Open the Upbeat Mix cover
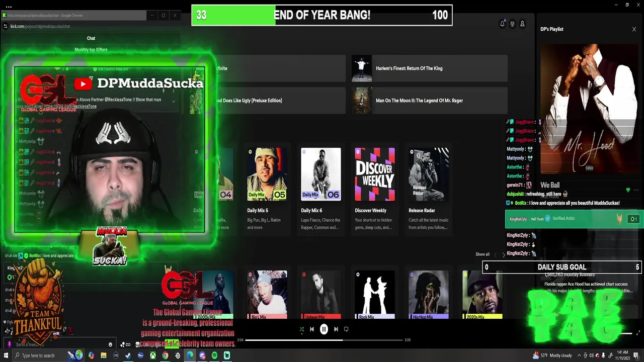Viewport: 644px width, 362px height. pos(321,295)
